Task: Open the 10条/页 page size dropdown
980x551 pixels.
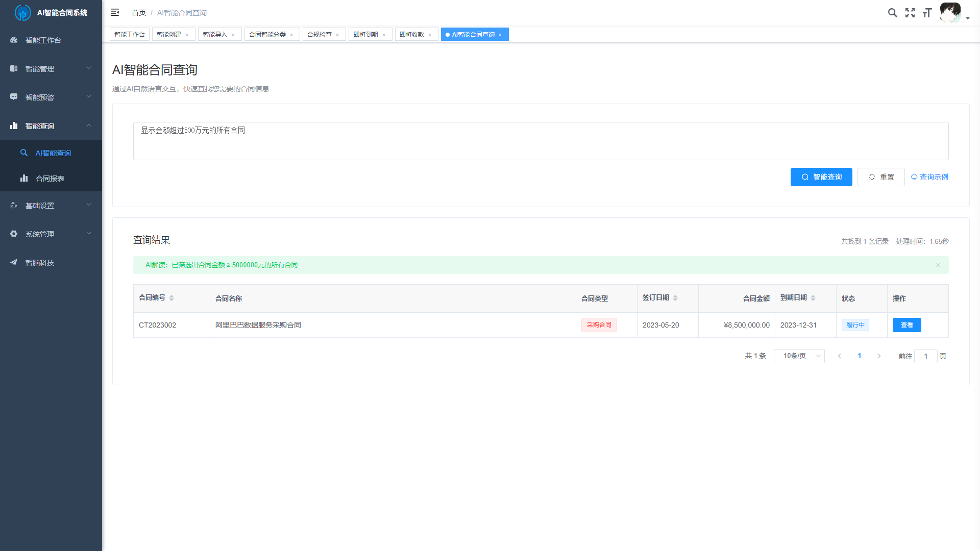Action: pyautogui.click(x=799, y=356)
